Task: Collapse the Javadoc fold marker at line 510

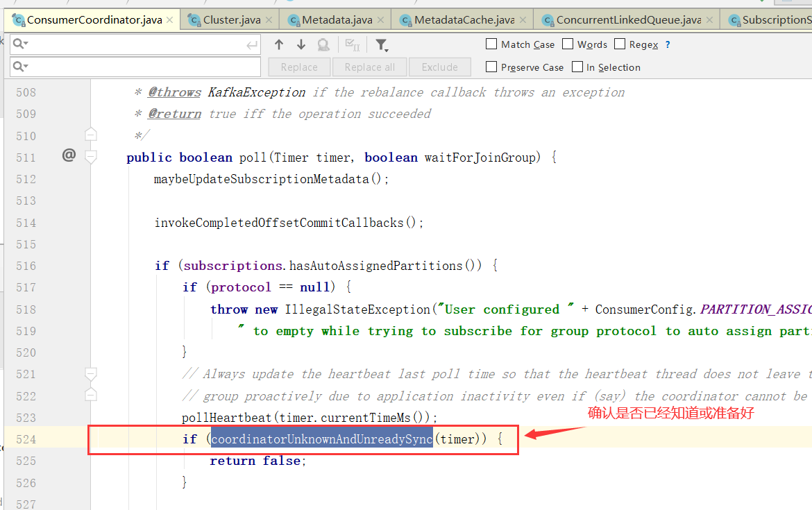Action: pos(91,135)
